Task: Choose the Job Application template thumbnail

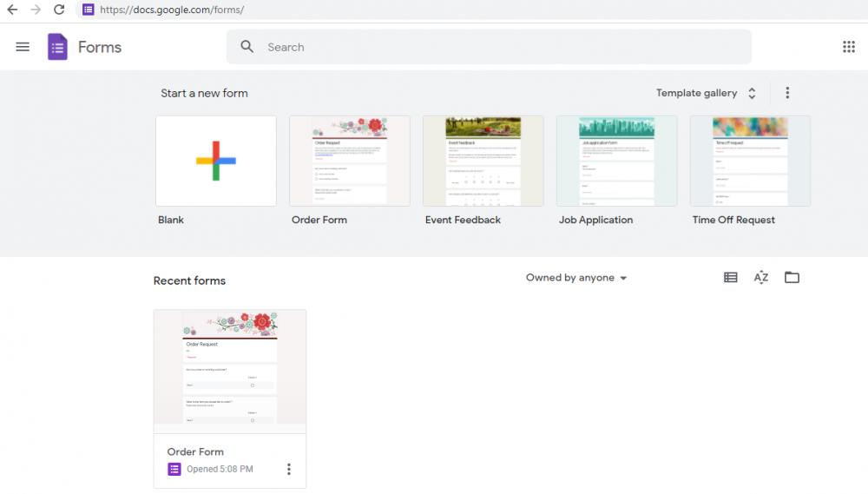Action: (x=616, y=161)
